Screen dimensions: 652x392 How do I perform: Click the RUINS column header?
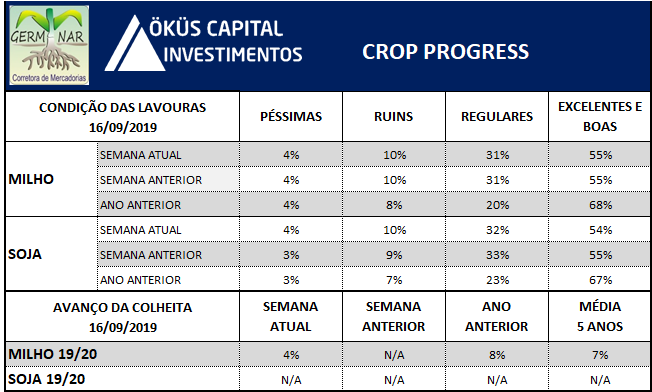(393, 116)
